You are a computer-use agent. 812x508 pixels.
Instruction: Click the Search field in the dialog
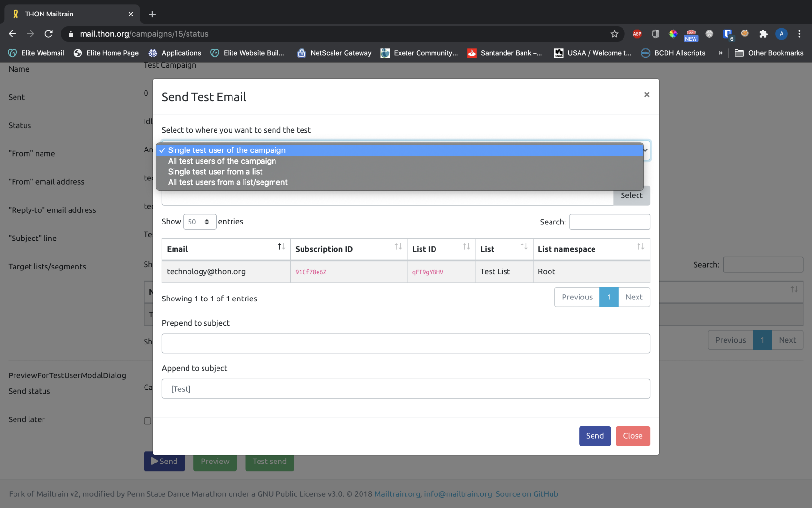click(609, 222)
